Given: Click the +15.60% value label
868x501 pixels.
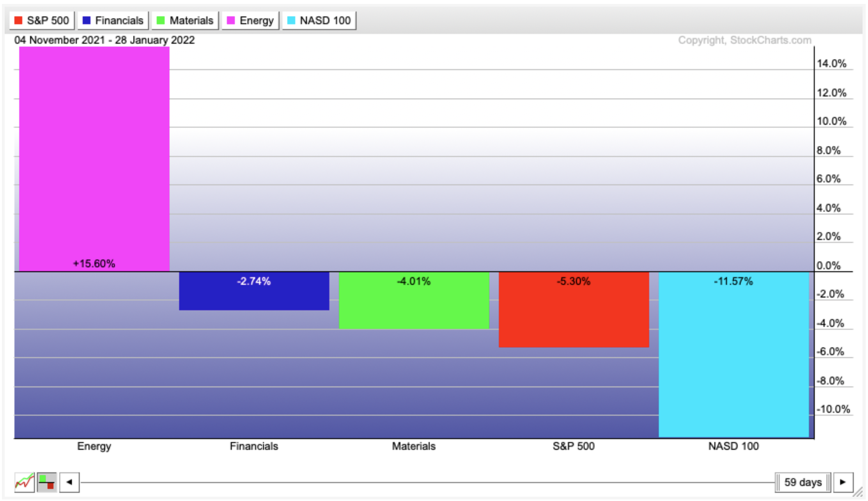Looking at the screenshot, I should click(94, 264).
